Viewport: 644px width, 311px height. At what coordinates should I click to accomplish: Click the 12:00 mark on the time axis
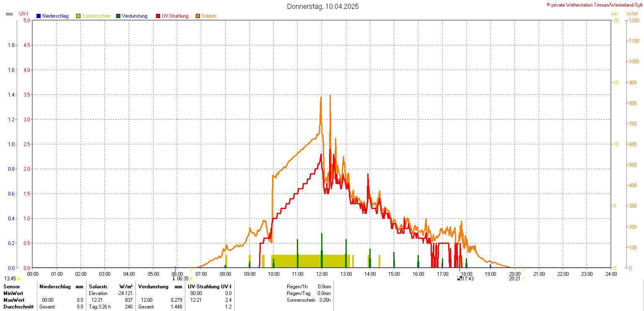click(322, 274)
